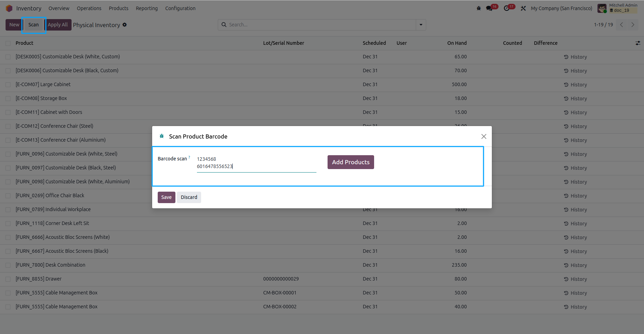Click the Inventory app logo icon
The width and height of the screenshot is (644, 334).
point(9,8)
